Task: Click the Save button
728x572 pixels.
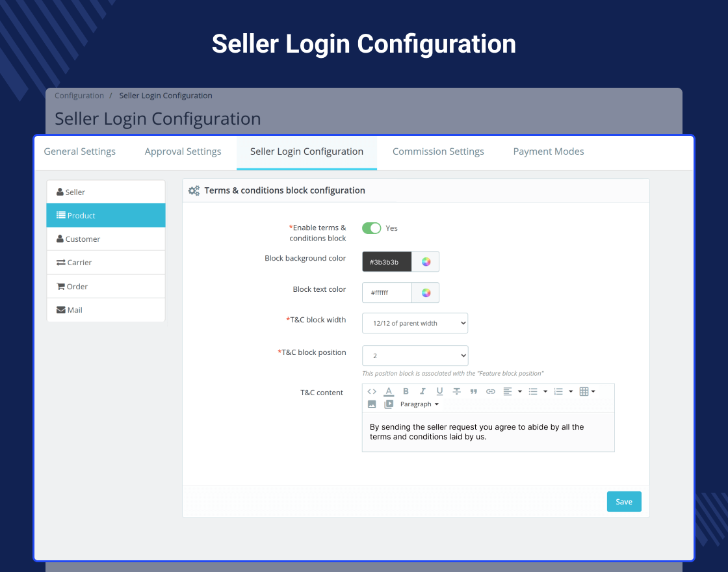Action: click(x=624, y=501)
